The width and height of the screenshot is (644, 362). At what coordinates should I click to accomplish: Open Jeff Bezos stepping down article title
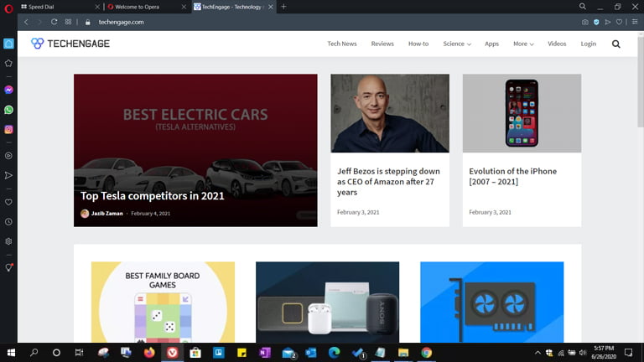tap(388, 181)
